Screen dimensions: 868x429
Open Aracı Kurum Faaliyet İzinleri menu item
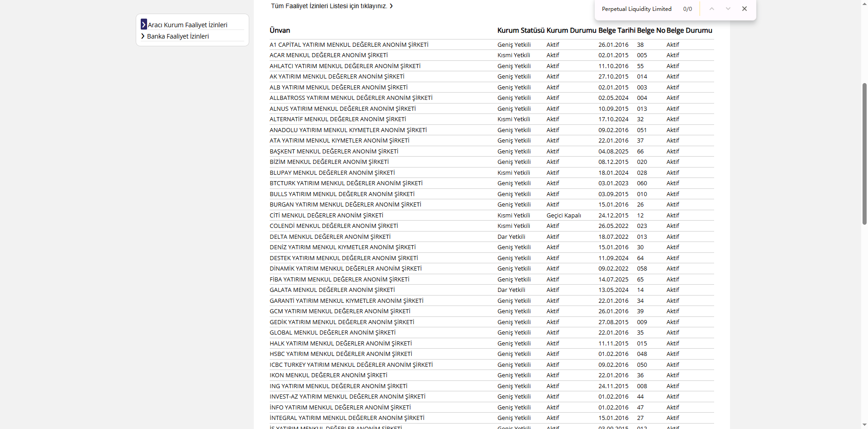click(x=187, y=25)
